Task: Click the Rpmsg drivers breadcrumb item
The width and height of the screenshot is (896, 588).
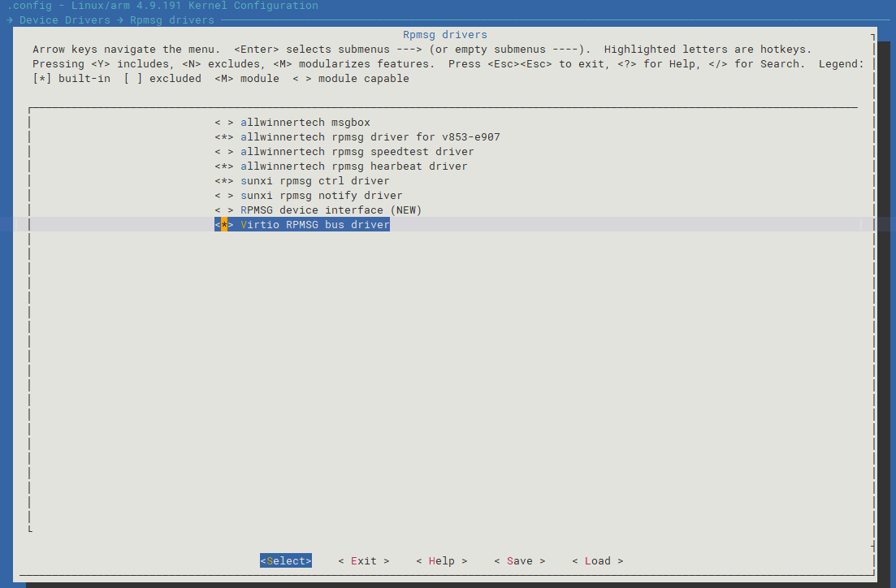Action: 172,20
